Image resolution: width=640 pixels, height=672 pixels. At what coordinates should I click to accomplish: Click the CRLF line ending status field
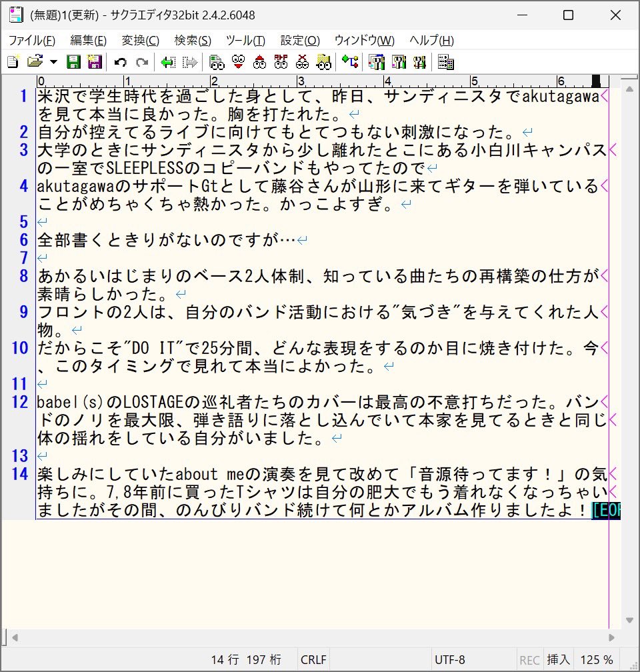tap(313, 659)
